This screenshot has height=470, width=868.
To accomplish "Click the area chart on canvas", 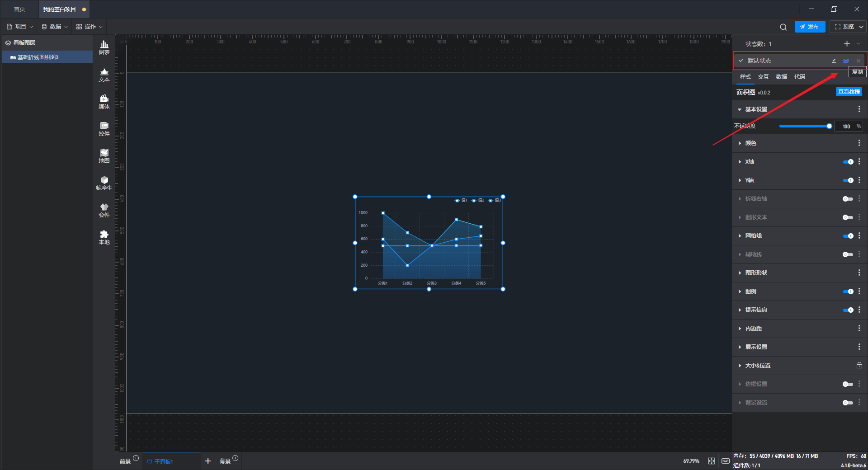I will pos(429,243).
